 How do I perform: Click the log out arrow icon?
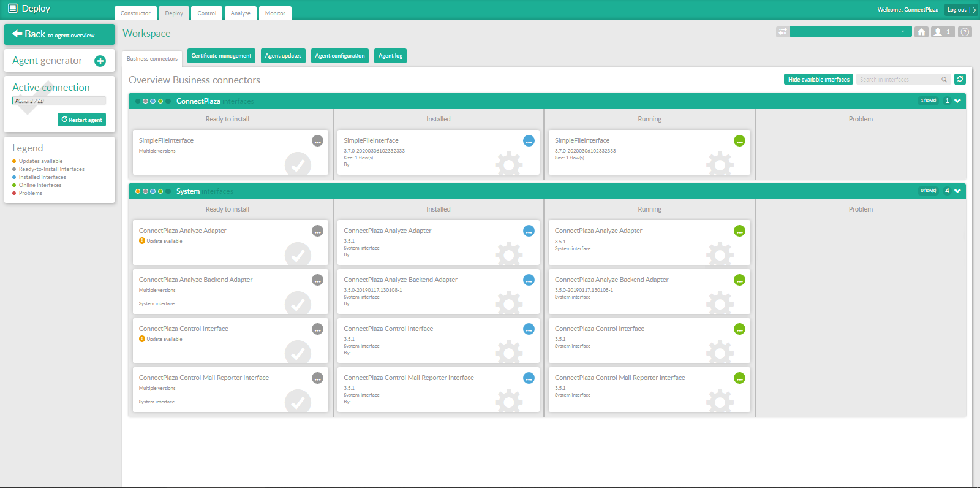pyautogui.click(x=972, y=10)
